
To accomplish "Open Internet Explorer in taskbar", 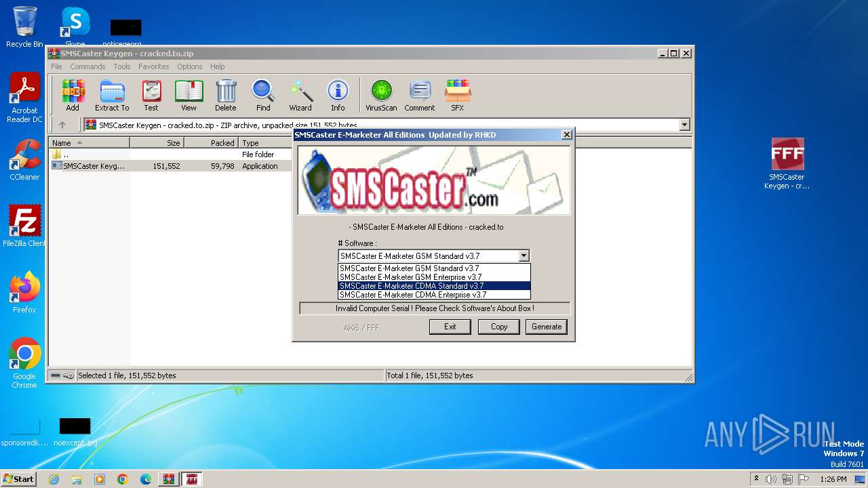I will point(54,479).
